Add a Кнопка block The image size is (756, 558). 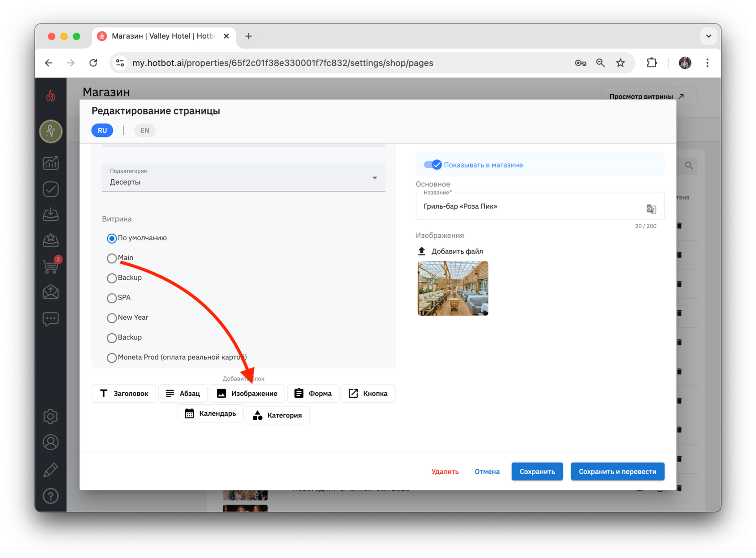[x=368, y=393]
